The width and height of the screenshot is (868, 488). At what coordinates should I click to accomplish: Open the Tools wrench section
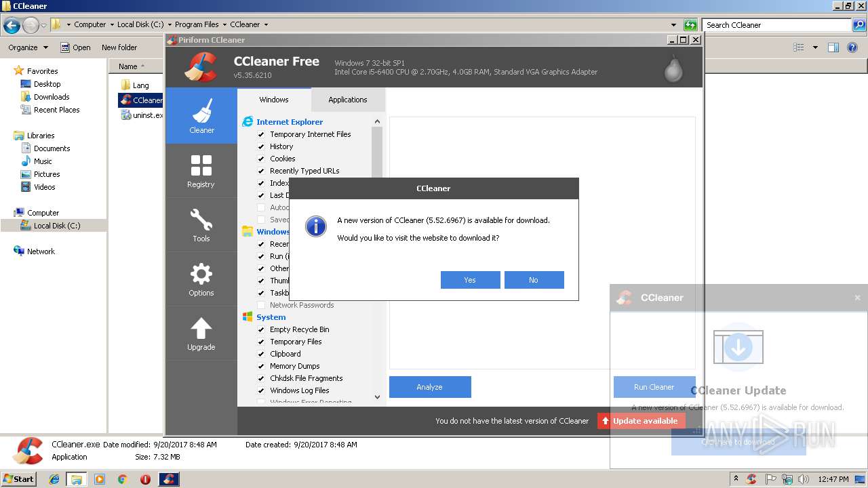point(201,225)
